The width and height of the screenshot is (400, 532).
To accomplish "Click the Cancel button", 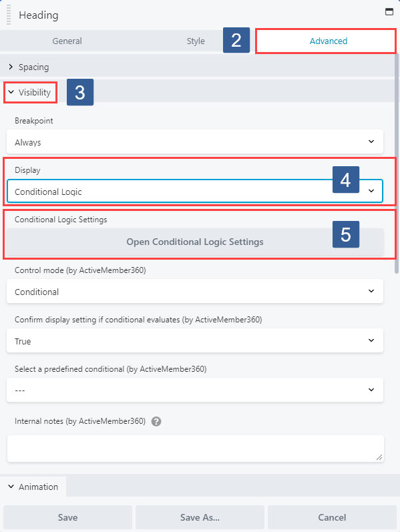I will coord(332,517).
